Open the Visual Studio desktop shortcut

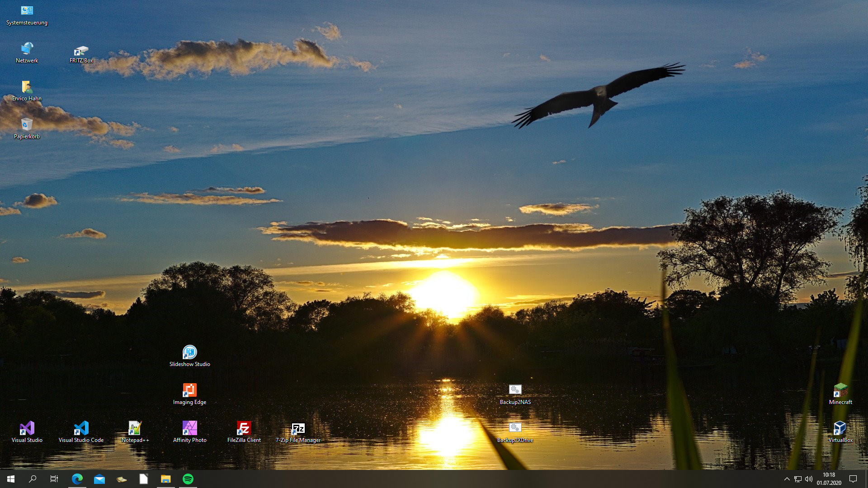pos(27,428)
